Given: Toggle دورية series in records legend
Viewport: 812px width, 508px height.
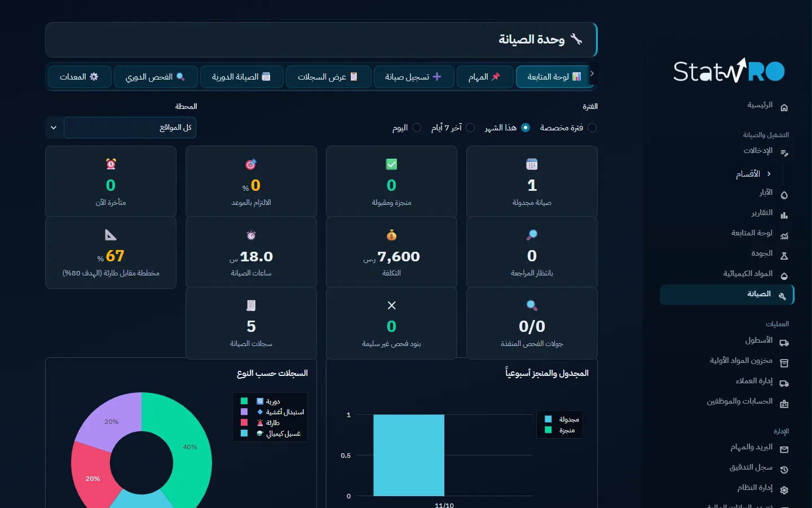Looking at the screenshot, I should 261,401.
